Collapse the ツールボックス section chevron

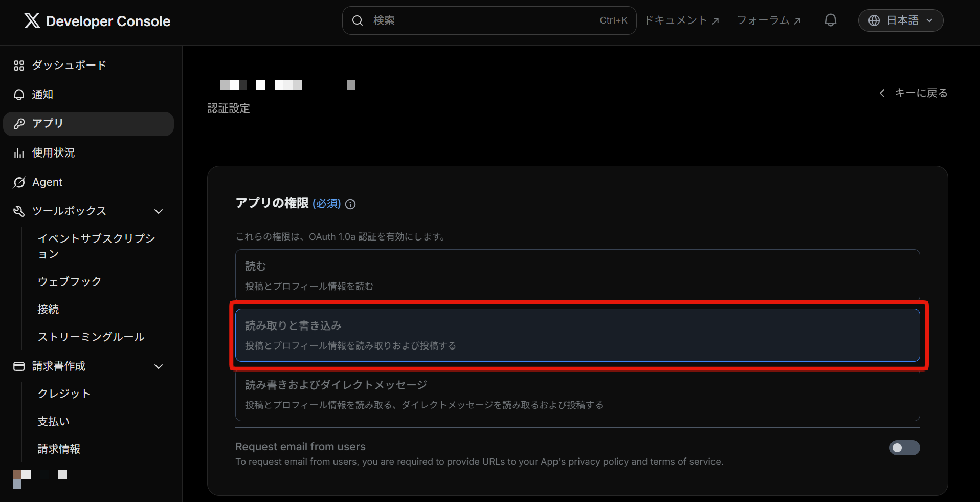(159, 211)
